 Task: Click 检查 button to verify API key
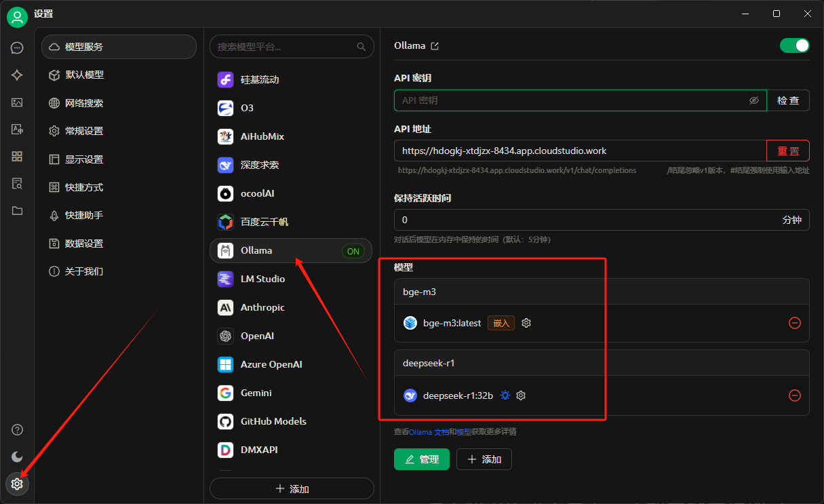pyautogui.click(x=788, y=100)
